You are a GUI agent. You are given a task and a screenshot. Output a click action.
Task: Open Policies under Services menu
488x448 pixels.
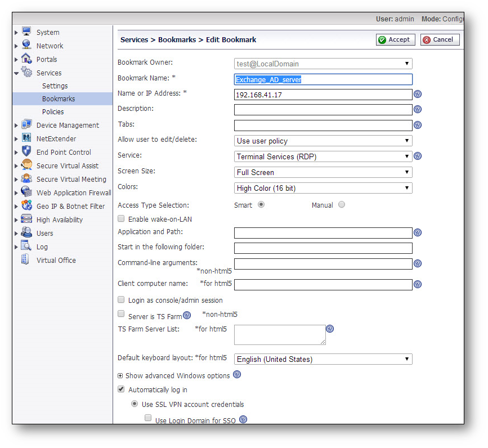click(53, 112)
